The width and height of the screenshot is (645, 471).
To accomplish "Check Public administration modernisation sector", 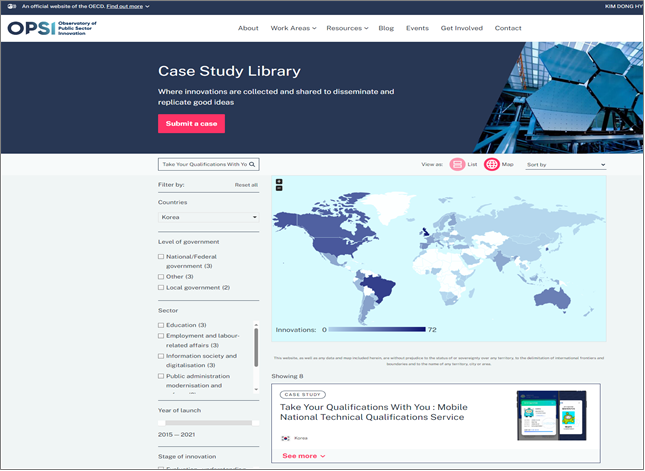I will [x=161, y=376].
